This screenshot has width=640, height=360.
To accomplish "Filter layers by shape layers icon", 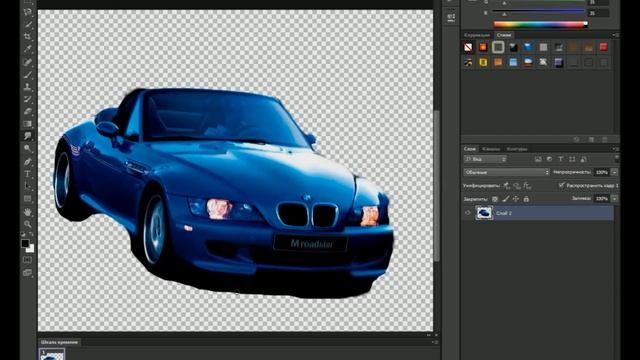I will 572,159.
